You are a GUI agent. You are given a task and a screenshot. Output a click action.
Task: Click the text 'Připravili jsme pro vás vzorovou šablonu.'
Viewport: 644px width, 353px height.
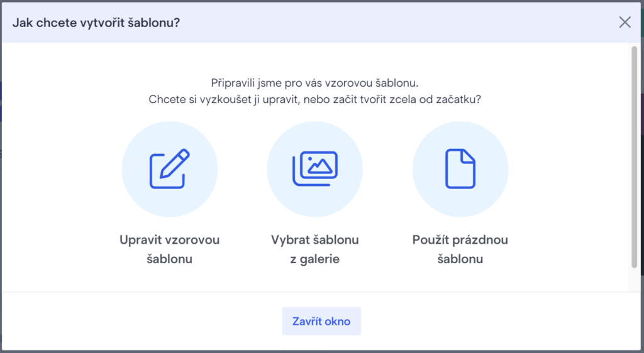tap(314, 83)
